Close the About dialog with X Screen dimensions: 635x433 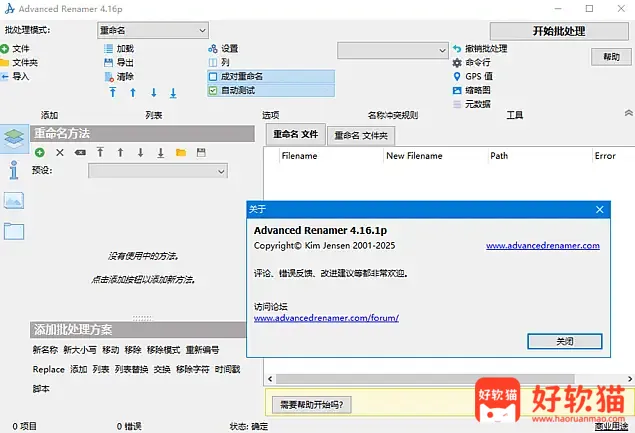click(x=599, y=209)
